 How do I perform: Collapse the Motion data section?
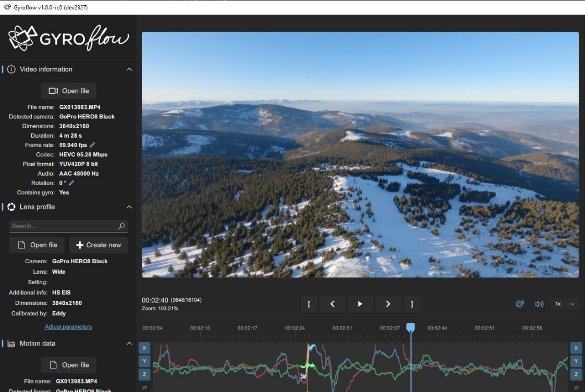[129, 344]
